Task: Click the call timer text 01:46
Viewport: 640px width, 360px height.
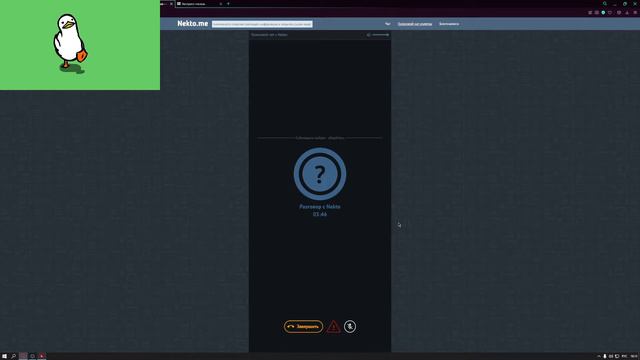Action: pyautogui.click(x=320, y=214)
